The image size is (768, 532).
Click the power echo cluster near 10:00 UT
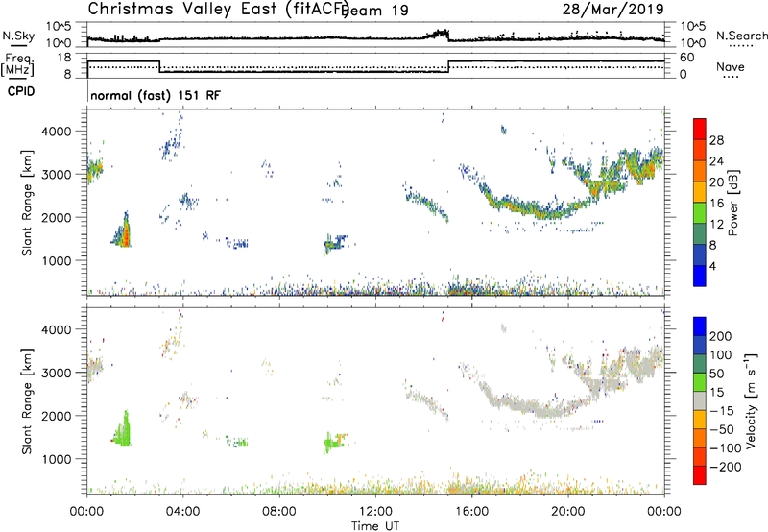tap(334, 243)
